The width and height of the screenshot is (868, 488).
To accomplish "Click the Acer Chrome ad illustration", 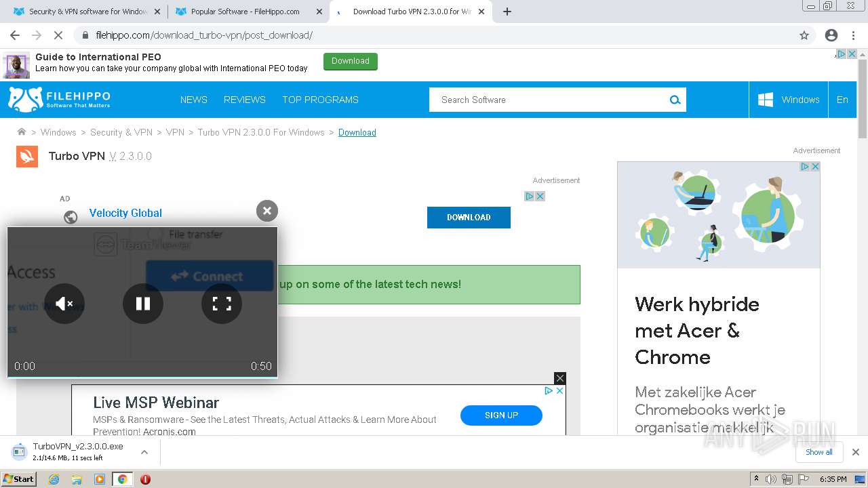I will (719, 215).
